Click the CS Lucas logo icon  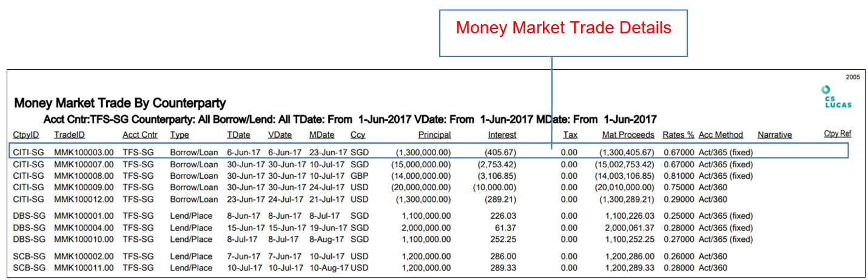[836, 97]
